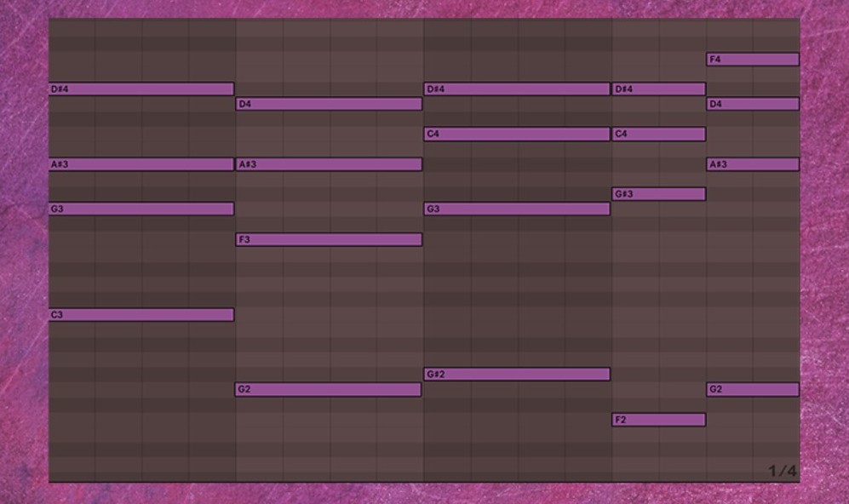Viewport: 849px width, 504px height.
Task: Select the G3 note above the G#2 note
Action: (517, 209)
